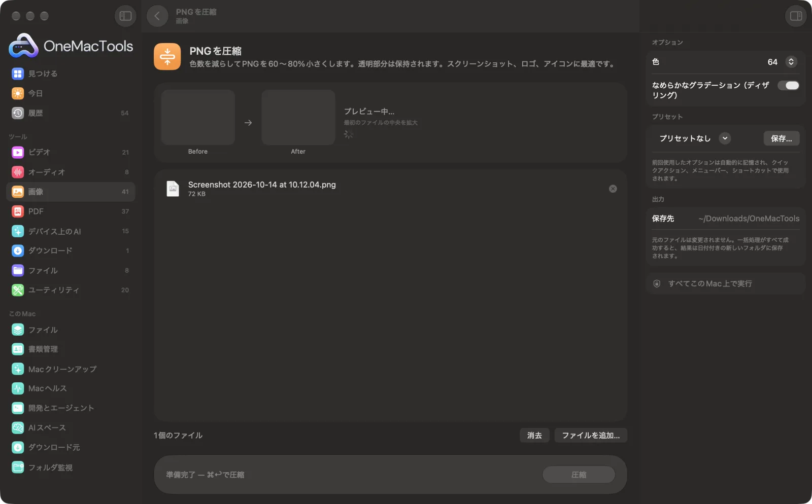Open Macヘルス tool

(x=71, y=388)
